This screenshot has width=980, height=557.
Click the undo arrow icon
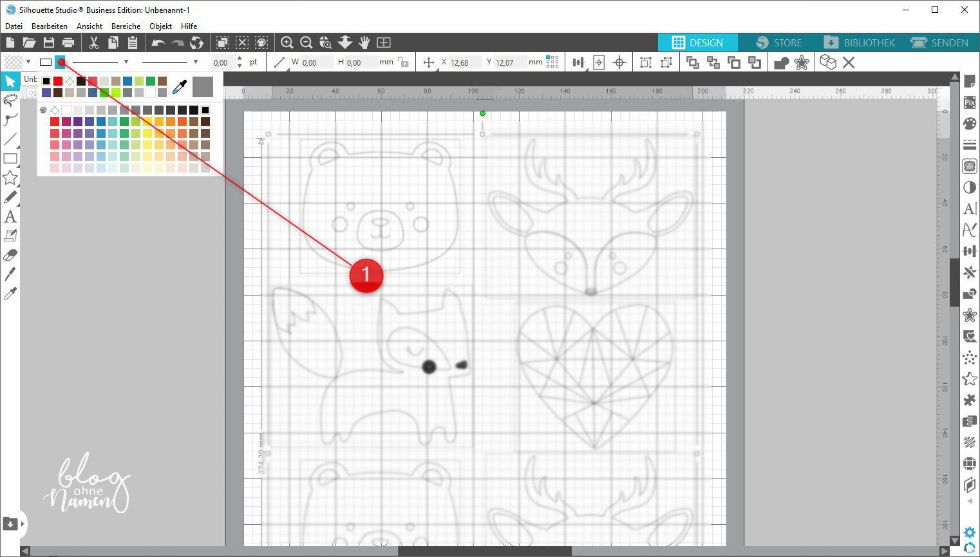click(158, 42)
